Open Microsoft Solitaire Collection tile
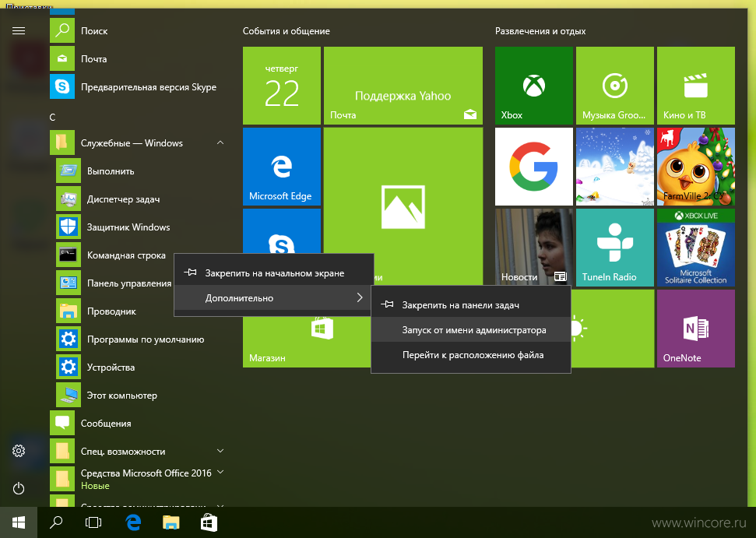 point(696,248)
